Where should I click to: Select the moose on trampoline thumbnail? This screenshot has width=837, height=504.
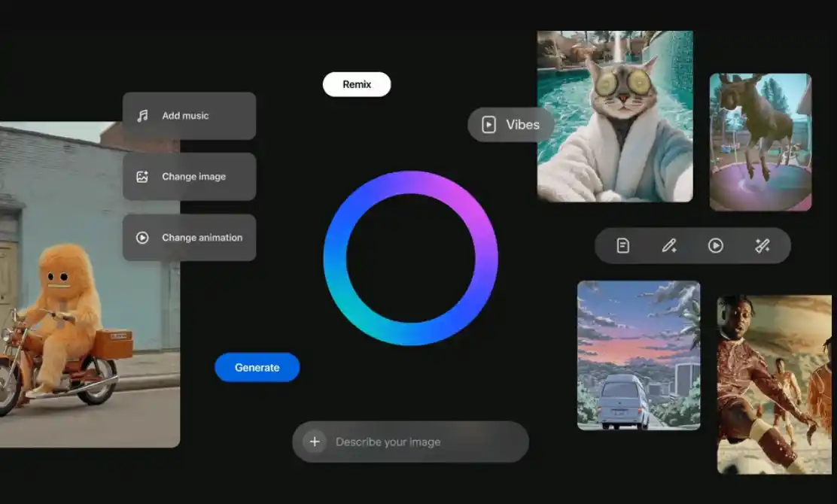point(760,142)
